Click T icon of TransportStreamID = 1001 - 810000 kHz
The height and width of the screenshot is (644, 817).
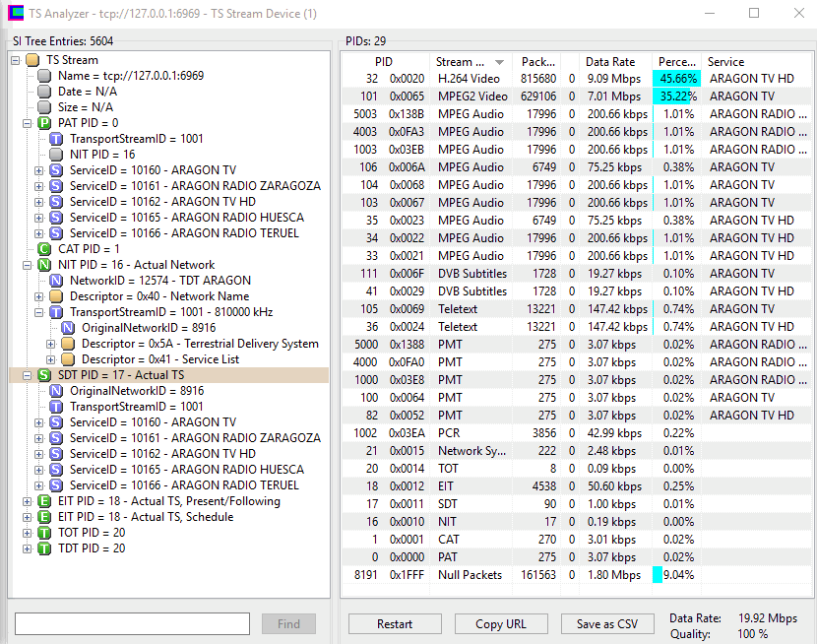[56, 312]
